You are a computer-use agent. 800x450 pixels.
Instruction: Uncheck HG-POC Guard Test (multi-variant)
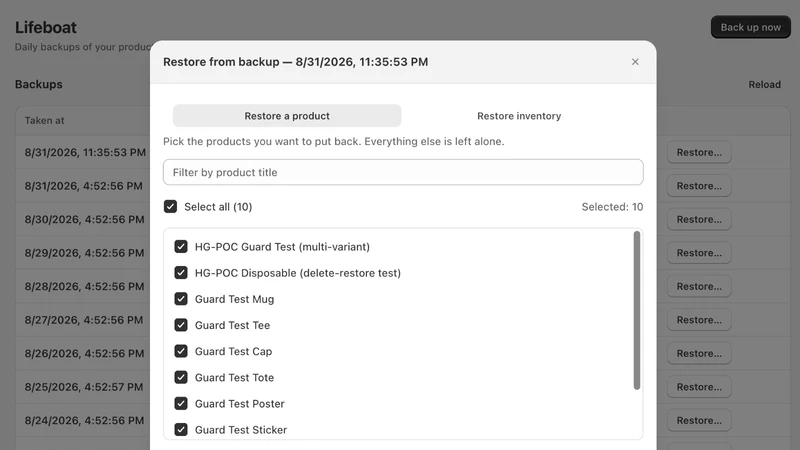pyautogui.click(x=181, y=247)
